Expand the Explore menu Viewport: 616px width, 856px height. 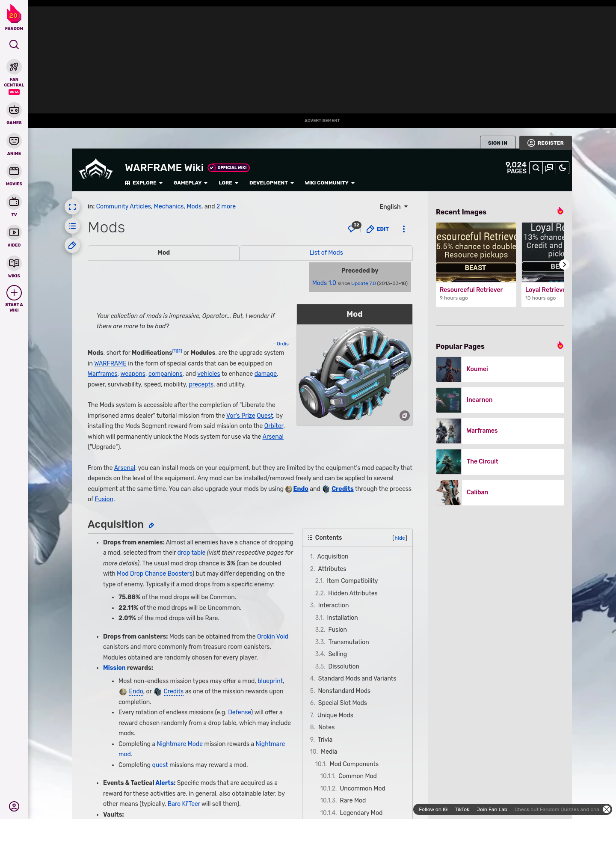(x=144, y=183)
